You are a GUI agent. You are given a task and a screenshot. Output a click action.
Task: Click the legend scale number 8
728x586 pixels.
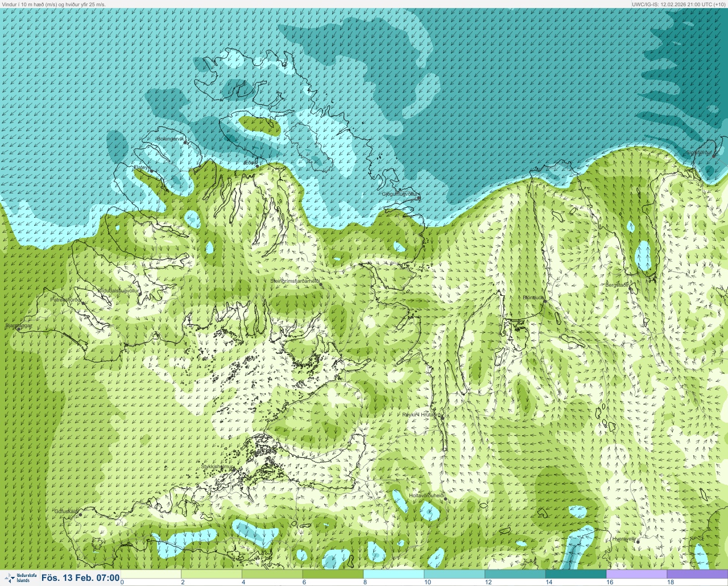coord(365,582)
